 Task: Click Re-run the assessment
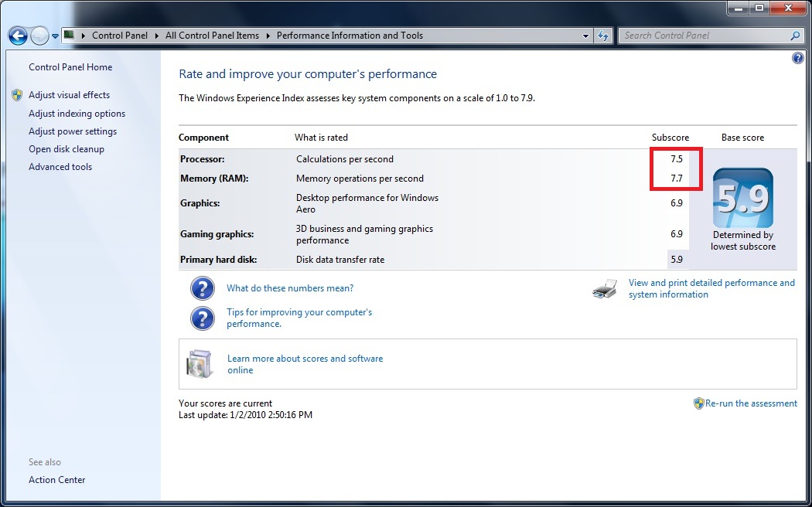(752, 403)
